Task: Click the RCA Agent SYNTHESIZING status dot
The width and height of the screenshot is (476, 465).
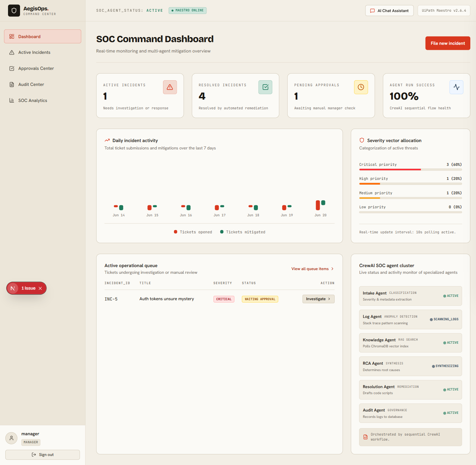Action: tap(433, 366)
